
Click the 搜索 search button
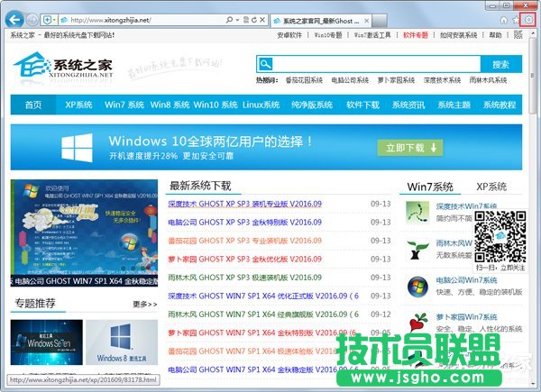[x=500, y=64]
